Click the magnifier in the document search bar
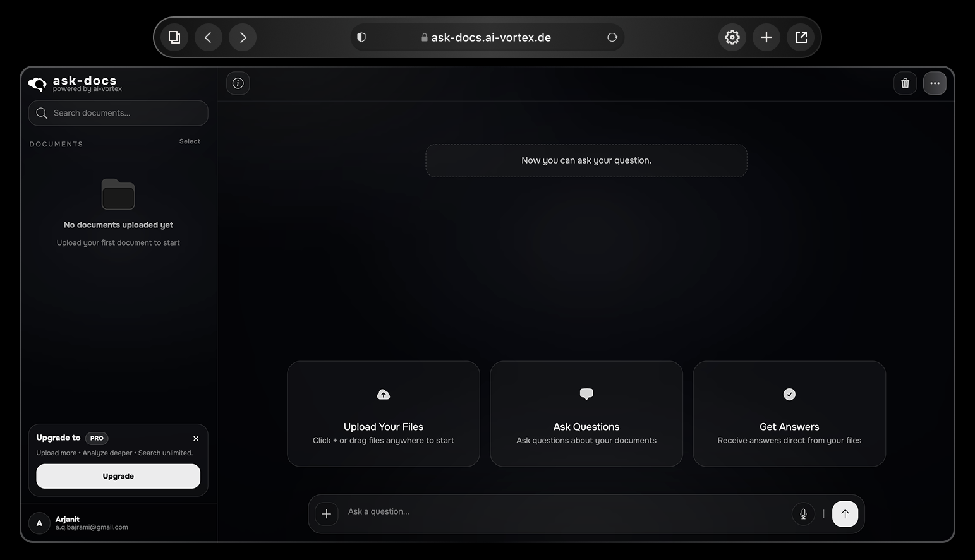 click(41, 113)
